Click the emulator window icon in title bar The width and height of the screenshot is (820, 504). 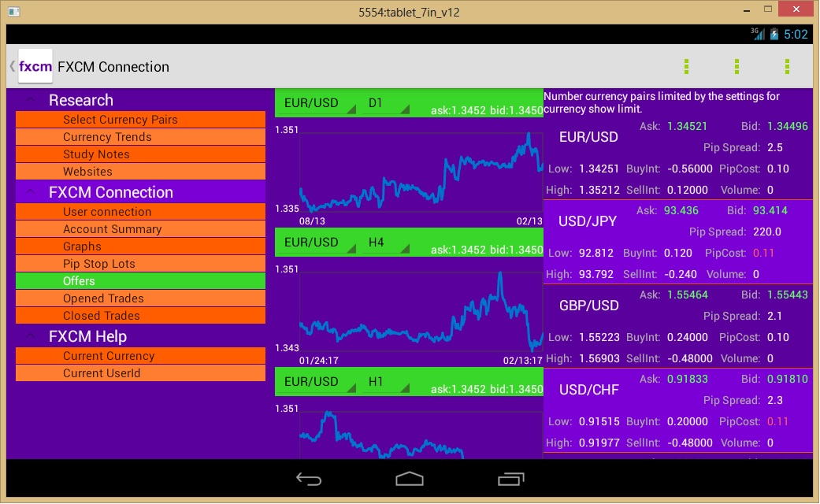point(14,11)
